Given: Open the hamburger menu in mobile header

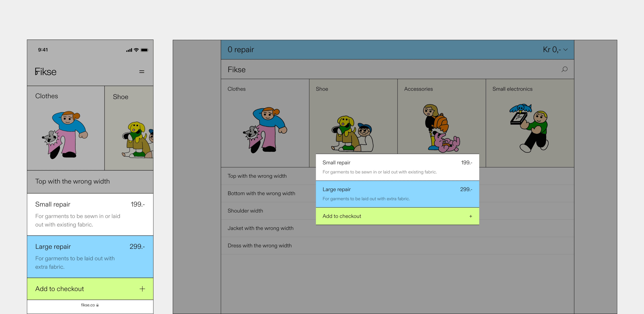Looking at the screenshot, I should (142, 72).
